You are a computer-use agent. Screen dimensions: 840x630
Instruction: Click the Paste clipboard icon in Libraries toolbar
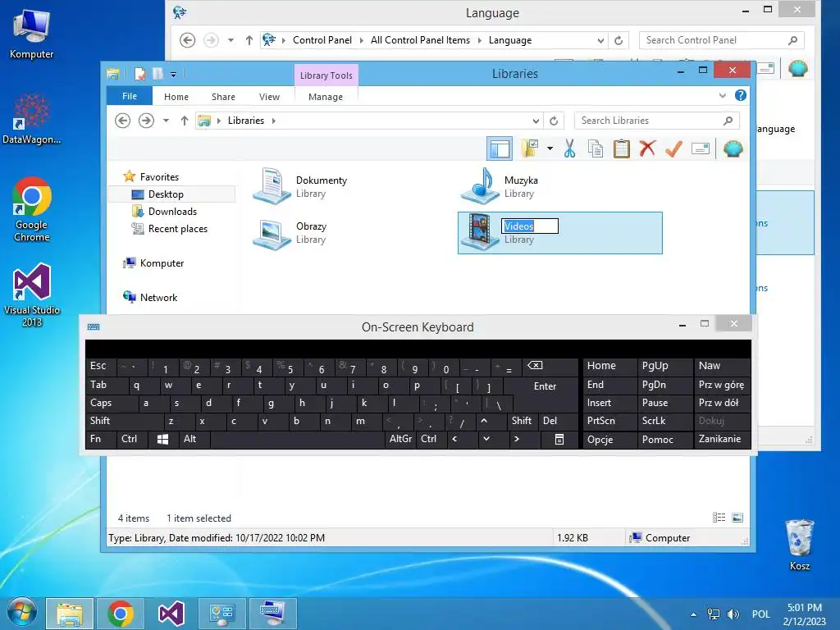622,148
